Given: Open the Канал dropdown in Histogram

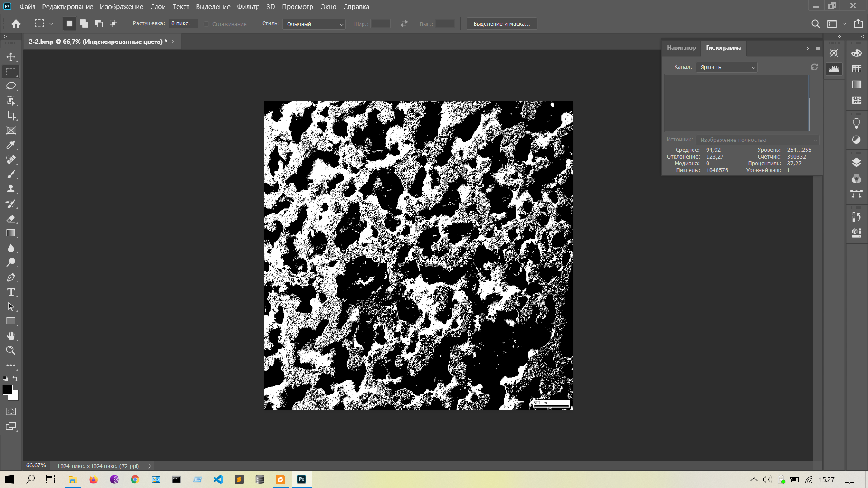Looking at the screenshot, I should (726, 67).
